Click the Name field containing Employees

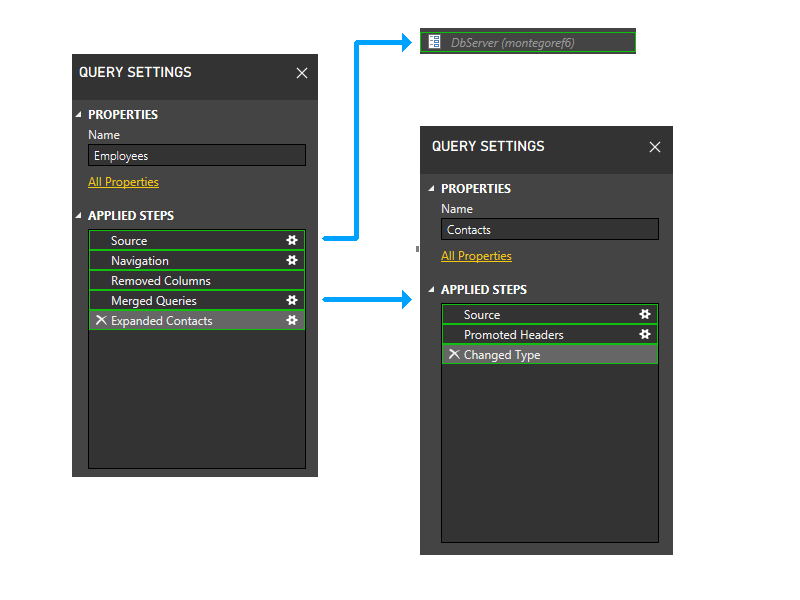196,155
